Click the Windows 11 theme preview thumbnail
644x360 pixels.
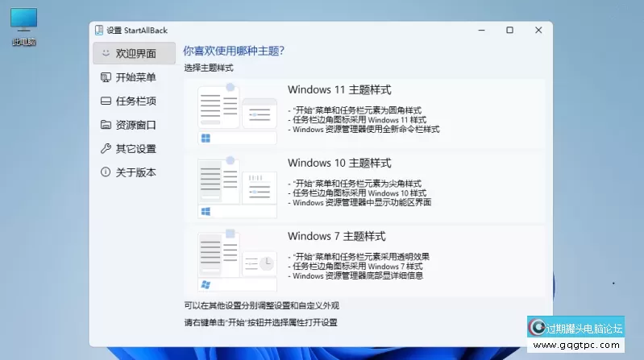tap(237, 114)
